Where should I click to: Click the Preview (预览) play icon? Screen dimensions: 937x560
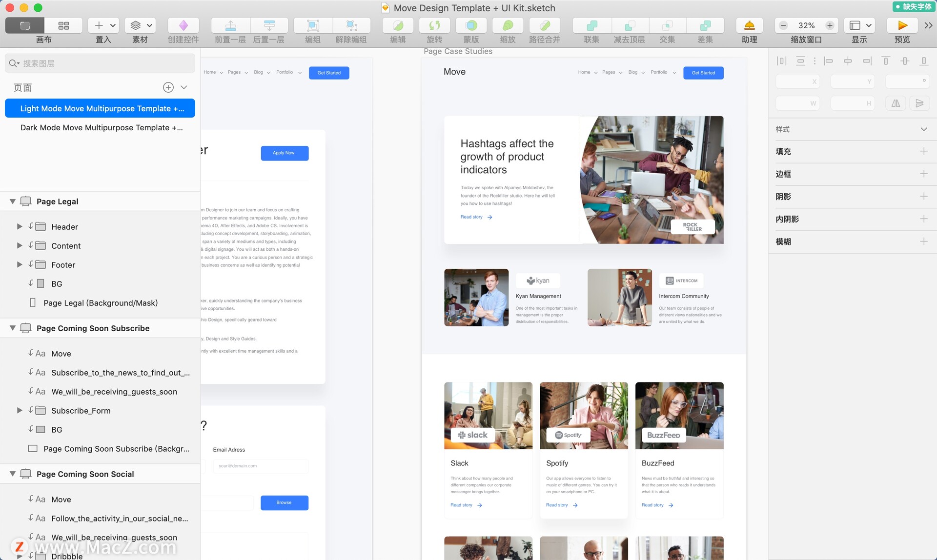click(x=902, y=25)
